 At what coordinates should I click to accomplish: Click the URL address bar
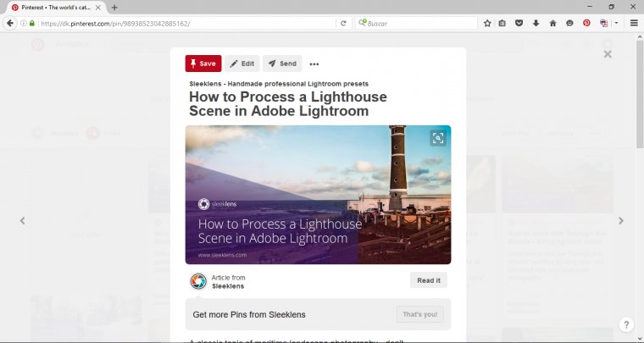pyautogui.click(x=187, y=24)
